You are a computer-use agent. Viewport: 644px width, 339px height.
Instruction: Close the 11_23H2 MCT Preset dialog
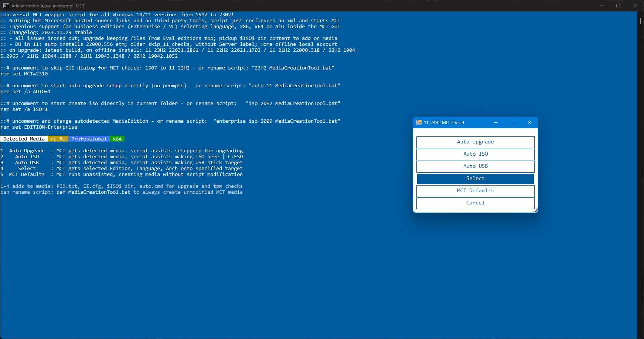click(529, 122)
